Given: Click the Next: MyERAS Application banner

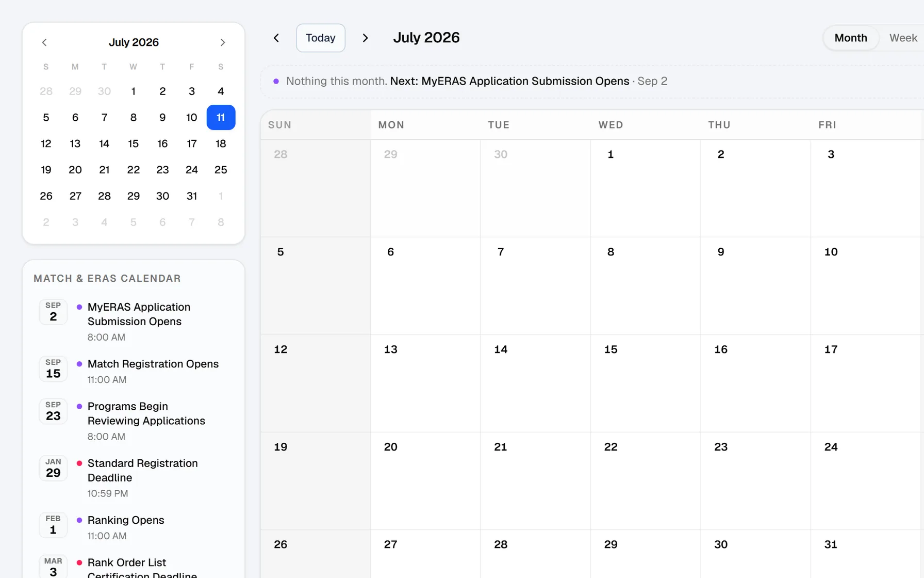Looking at the screenshot, I should pos(592,81).
